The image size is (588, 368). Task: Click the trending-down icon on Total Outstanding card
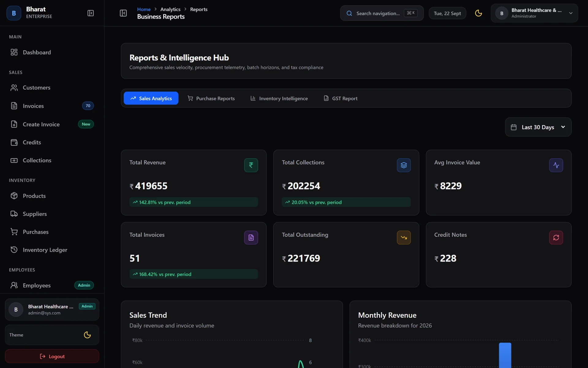(404, 238)
